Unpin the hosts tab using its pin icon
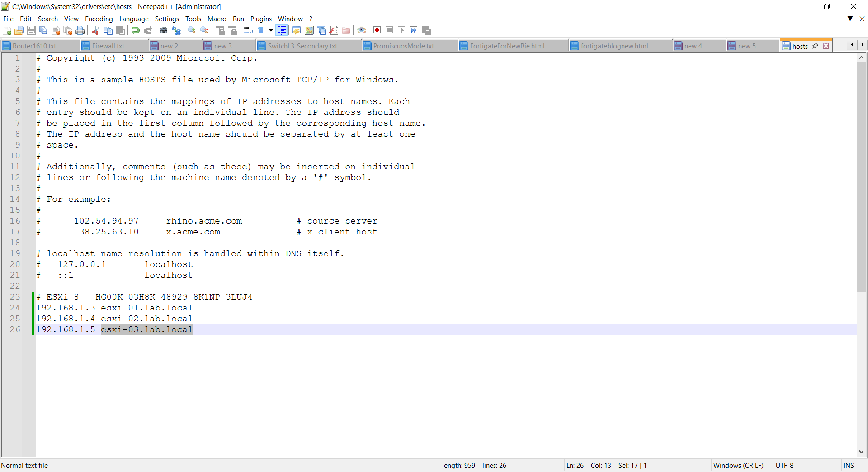 [x=815, y=46]
